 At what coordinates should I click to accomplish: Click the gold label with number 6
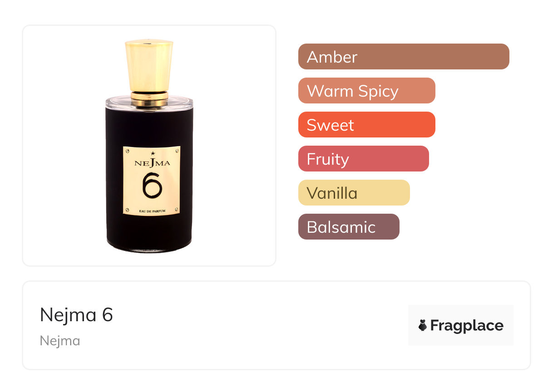coord(152,181)
